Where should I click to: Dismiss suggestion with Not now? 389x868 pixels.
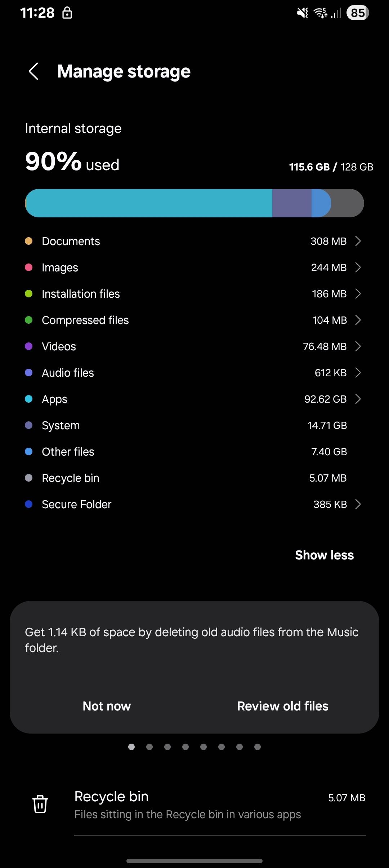click(x=107, y=706)
